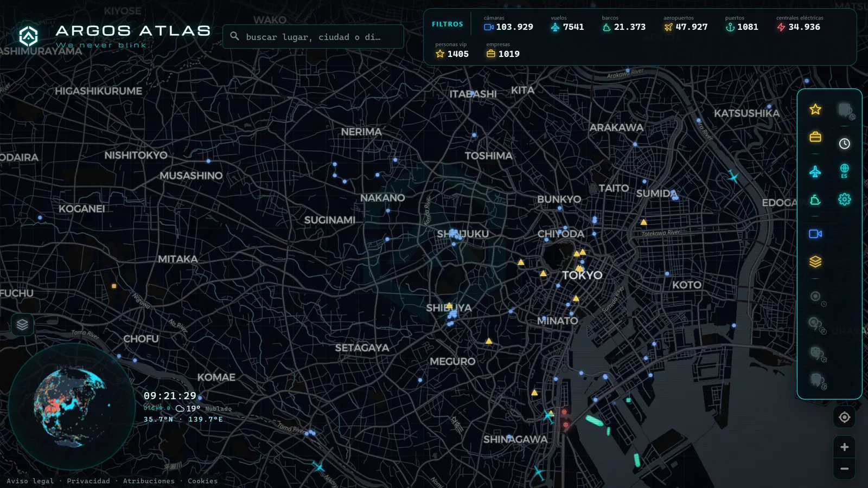Viewport: 868px width, 488px height.
Task: Open Aviso legal link
Action: (x=30, y=481)
